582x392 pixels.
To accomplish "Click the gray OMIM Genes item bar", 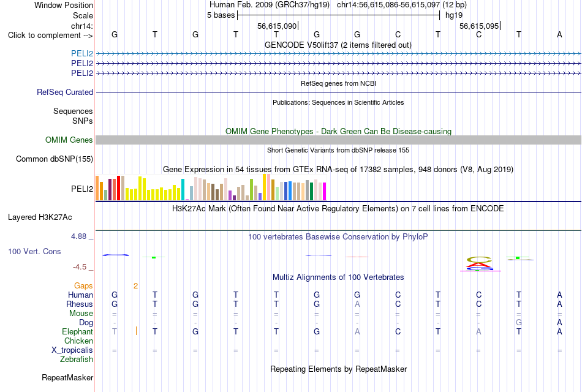I will [x=339, y=140].
